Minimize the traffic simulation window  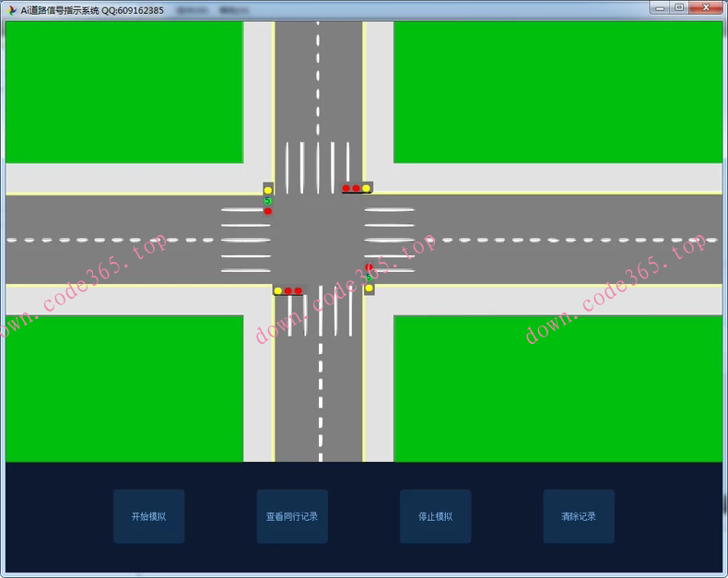[x=659, y=7]
